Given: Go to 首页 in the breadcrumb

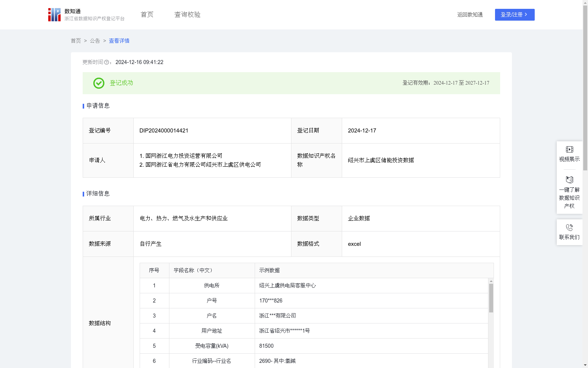Looking at the screenshot, I should (76, 41).
